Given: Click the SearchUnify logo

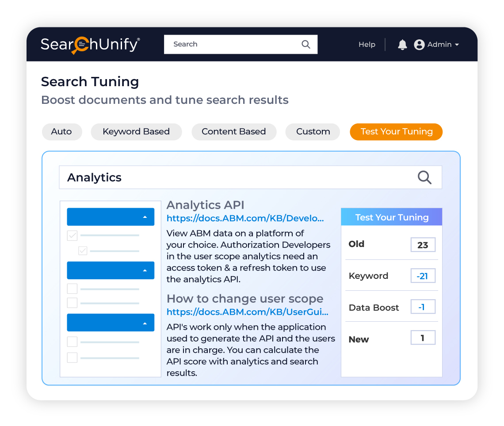Looking at the screenshot, I should 90,45.
